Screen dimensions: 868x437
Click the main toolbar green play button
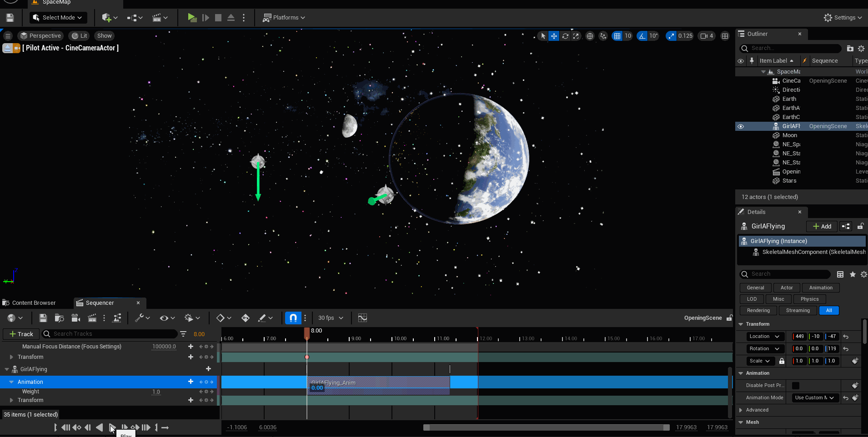coord(192,18)
